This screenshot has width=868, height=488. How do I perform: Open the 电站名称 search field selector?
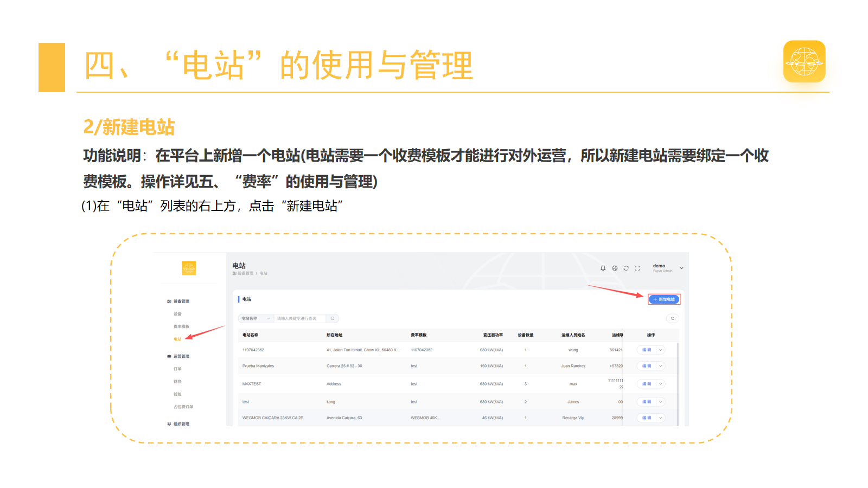(256, 319)
